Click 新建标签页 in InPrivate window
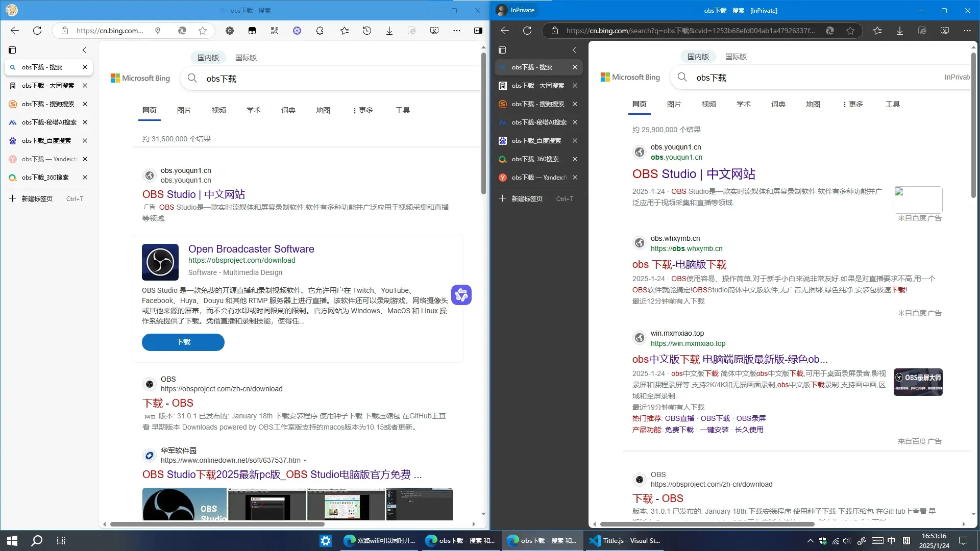The image size is (980, 551). pos(538,198)
